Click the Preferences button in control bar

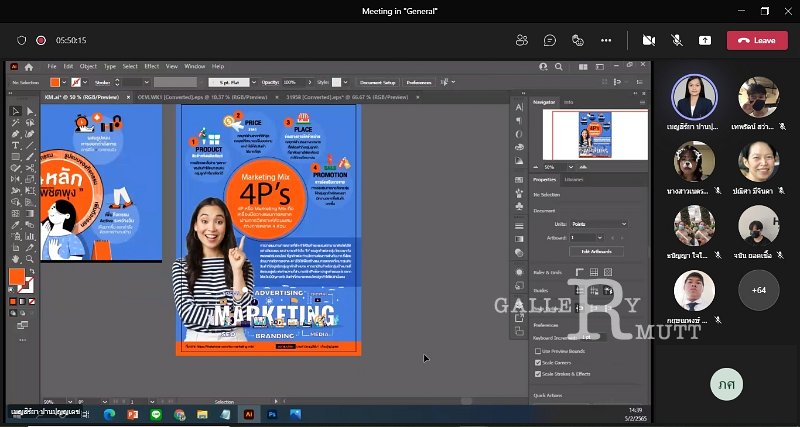click(x=419, y=82)
